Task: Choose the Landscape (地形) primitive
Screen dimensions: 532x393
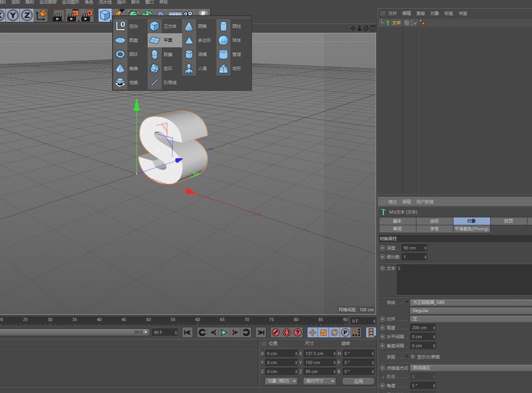Action: click(230, 68)
